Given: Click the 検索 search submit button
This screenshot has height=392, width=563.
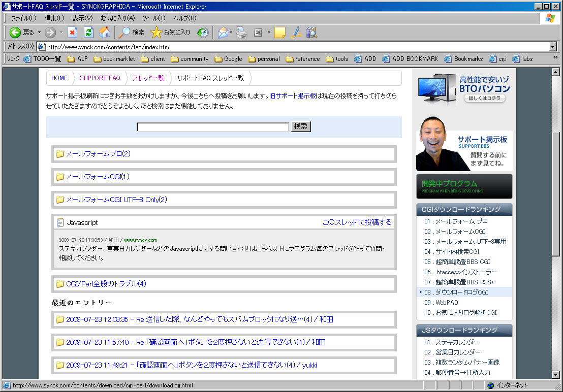Looking at the screenshot, I should 301,126.
